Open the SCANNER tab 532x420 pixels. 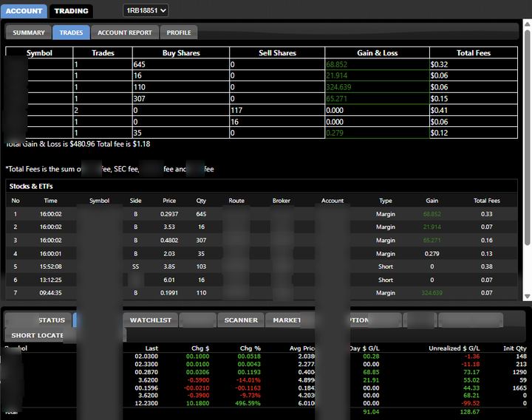pos(241,320)
